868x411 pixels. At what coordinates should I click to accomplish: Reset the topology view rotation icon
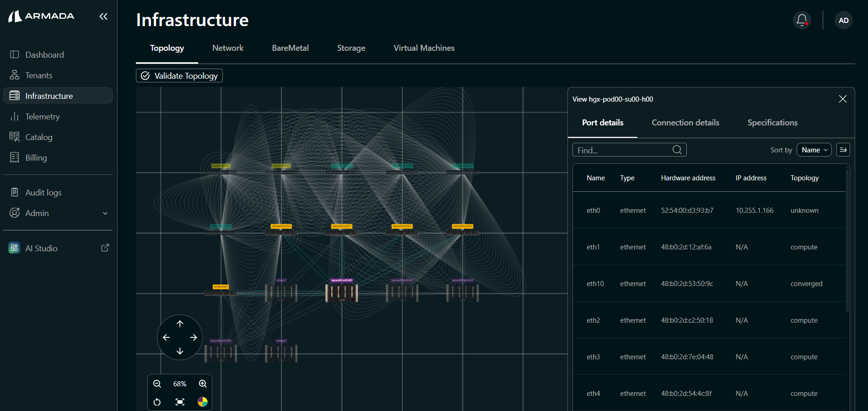157,402
